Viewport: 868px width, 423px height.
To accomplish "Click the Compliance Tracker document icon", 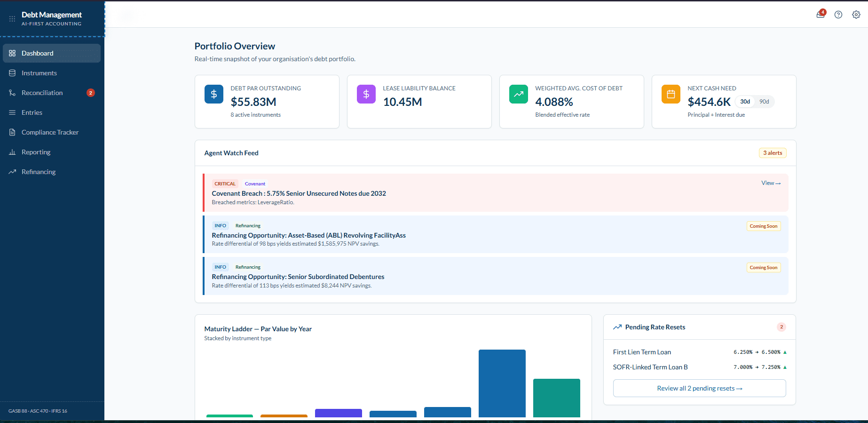I will coord(12,132).
